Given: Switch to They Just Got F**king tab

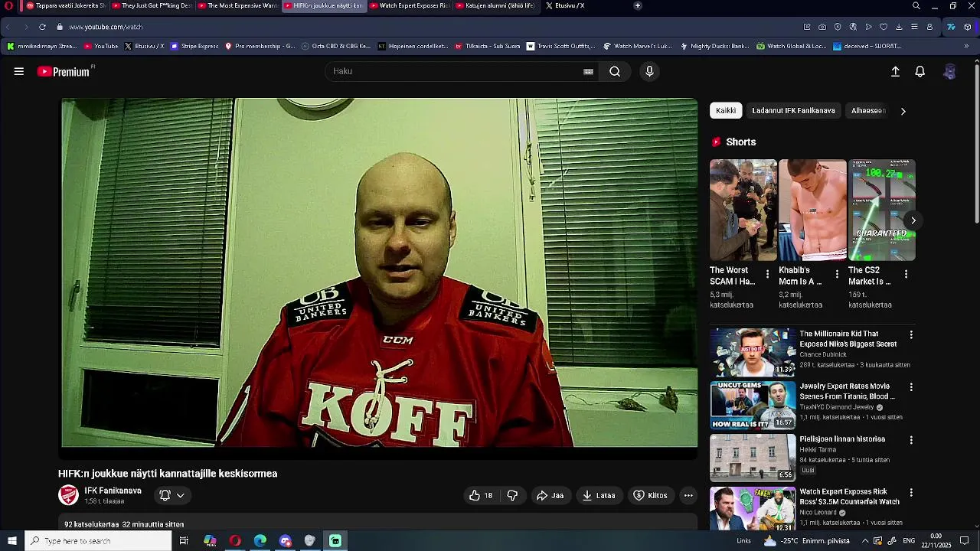Looking at the screenshot, I should 152,5.
